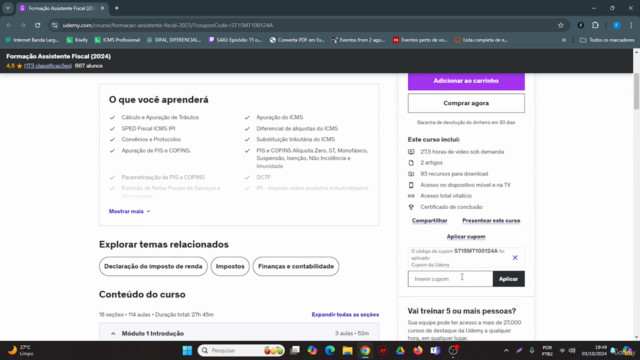Open Microsoft Edge from the taskbar
640x360 pixels.
click(x=330, y=350)
